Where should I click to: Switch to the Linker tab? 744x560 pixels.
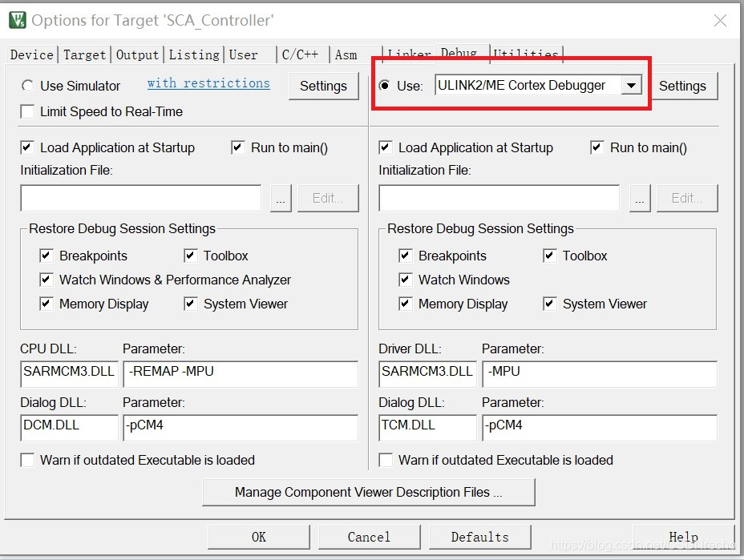409,53
